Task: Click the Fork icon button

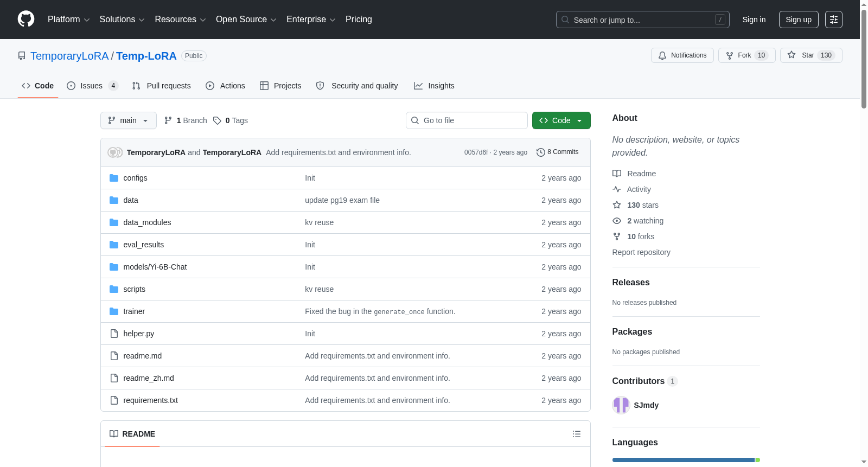Action: click(730, 55)
